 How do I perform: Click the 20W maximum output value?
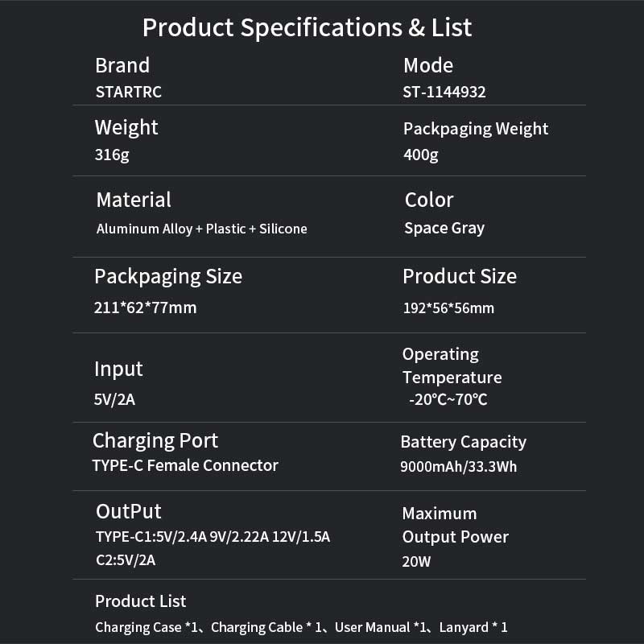tap(416, 562)
